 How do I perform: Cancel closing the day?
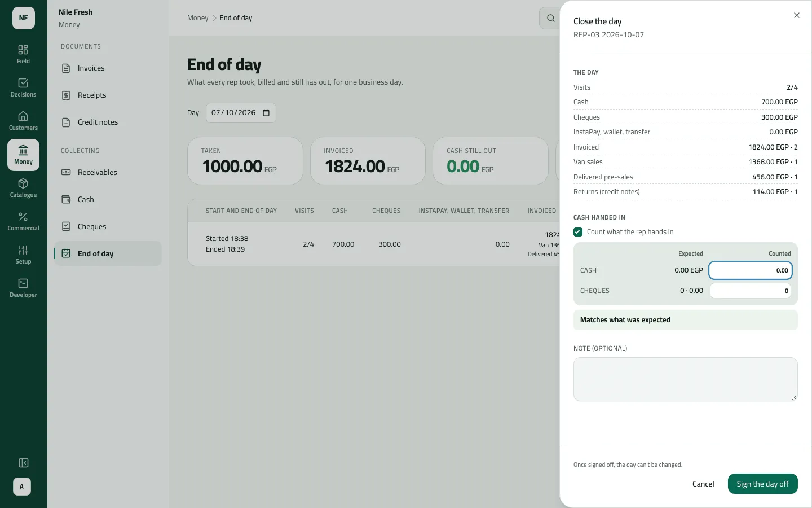[x=703, y=484]
